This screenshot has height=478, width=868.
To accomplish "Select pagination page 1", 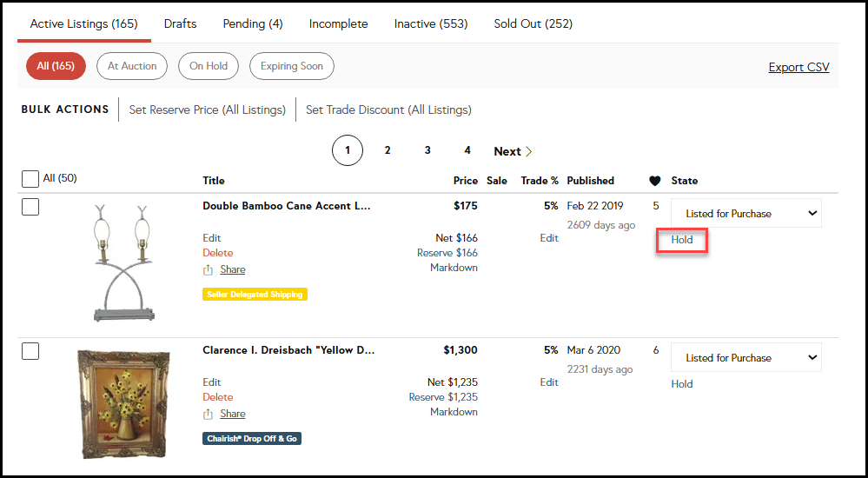I will [348, 150].
